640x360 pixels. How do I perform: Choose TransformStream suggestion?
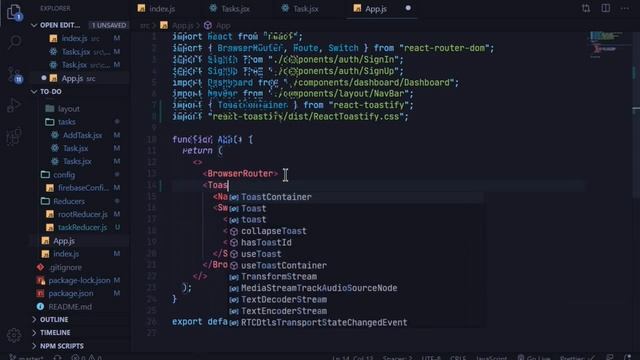(x=356, y=277)
